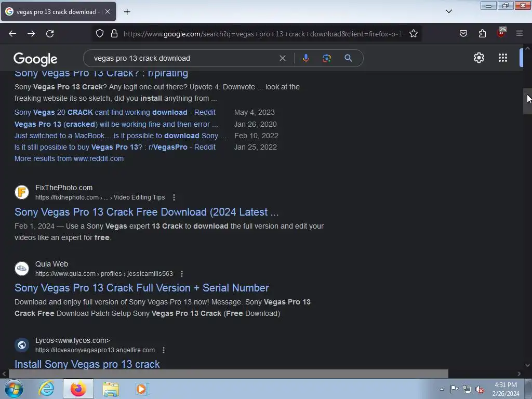This screenshot has height=399, width=532.
Task: Expand the list all tabs chevron
Action: pyautogui.click(x=448, y=11)
